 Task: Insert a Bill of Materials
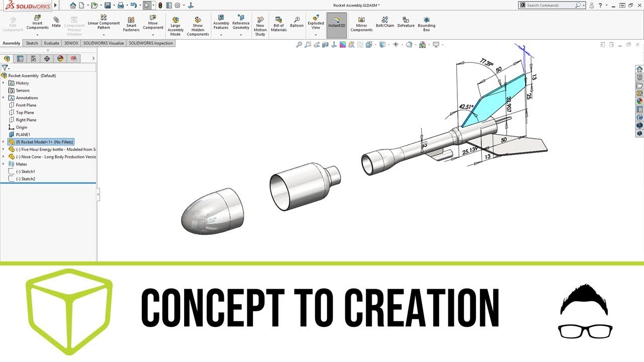click(x=279, y=24)
